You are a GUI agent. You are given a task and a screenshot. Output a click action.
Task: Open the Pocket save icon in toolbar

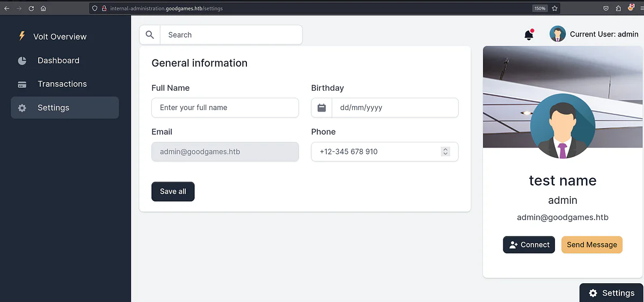pyautogui.click(x=606, y=8)
